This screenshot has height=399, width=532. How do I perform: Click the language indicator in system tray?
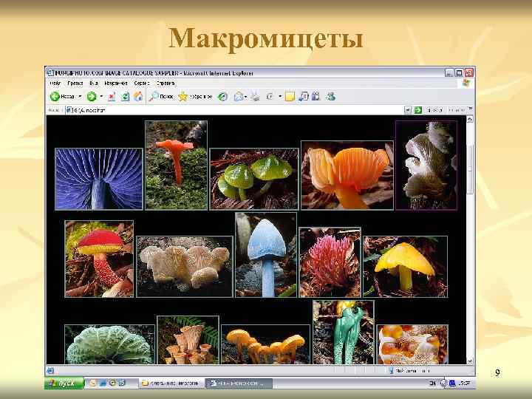click(432, 383)
